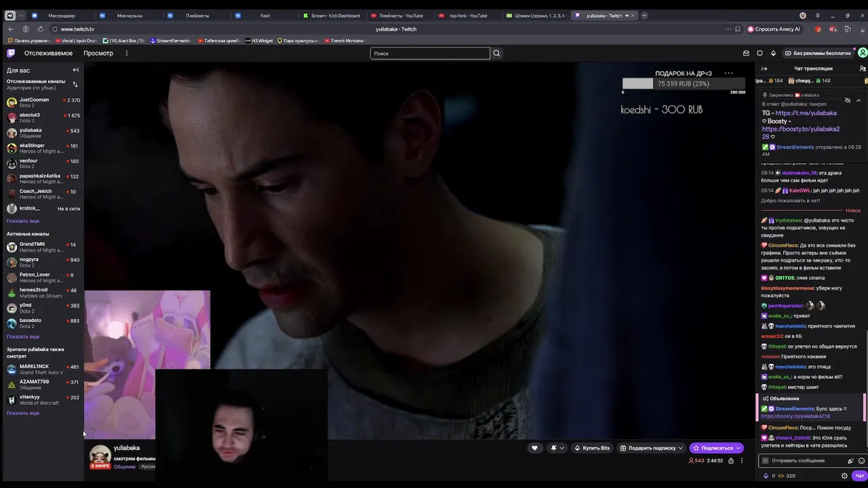Screen dimensions: 868x488
Task: Open the boosty link in the StreamElements announcement
Action: click(x=795, y=416)
